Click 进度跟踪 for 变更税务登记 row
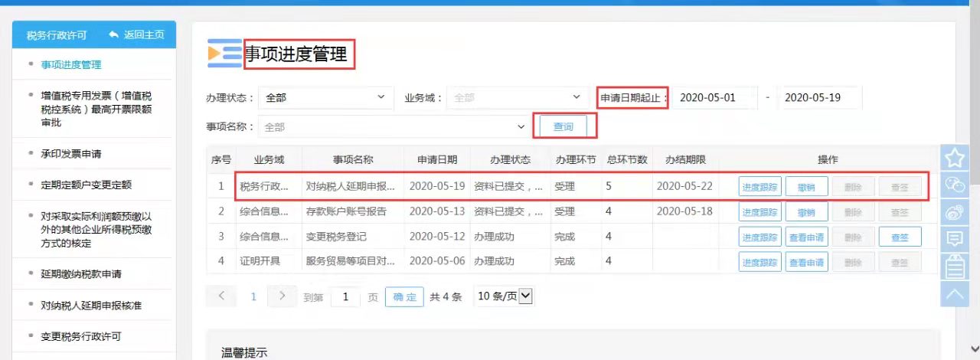Viewport: 980px width, 360px height. 759,237
